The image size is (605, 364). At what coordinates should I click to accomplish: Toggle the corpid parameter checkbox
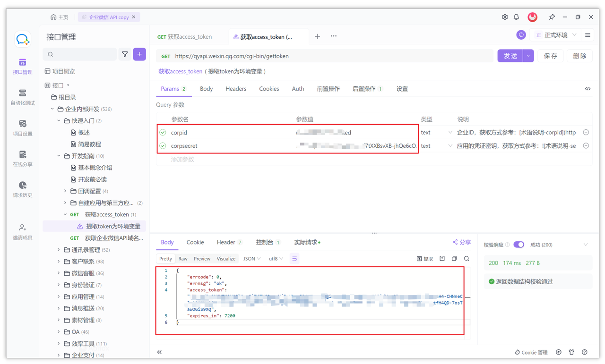163,133
